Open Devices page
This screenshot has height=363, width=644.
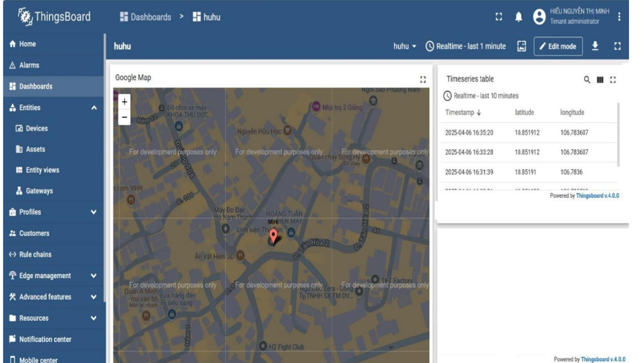[52, 129]
